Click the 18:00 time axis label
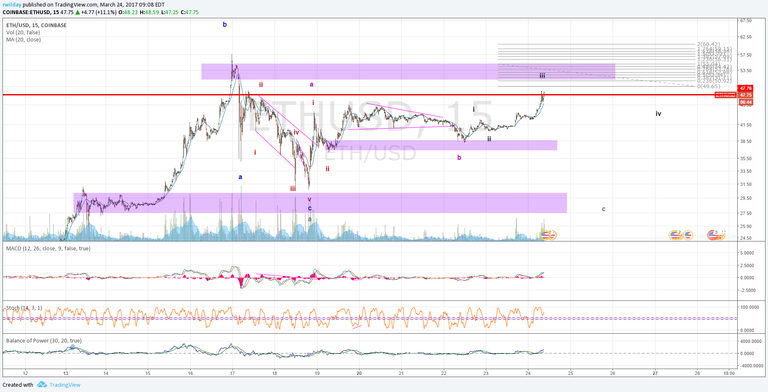This screenshot has height=392, width=768. (x=728, y=372)
